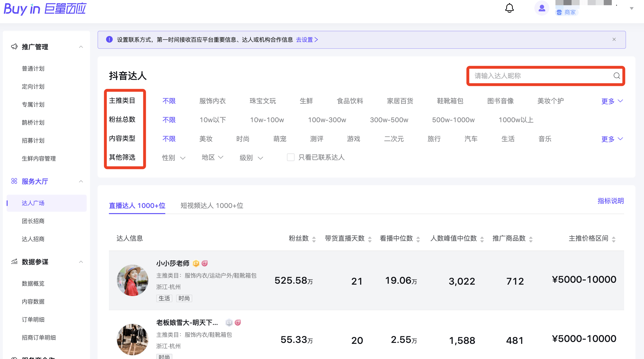This screenshot has height=359, width=644.
Task: Click the 数据参谋 chart icon
Action: pyautogui.click(x=14, y=261)
